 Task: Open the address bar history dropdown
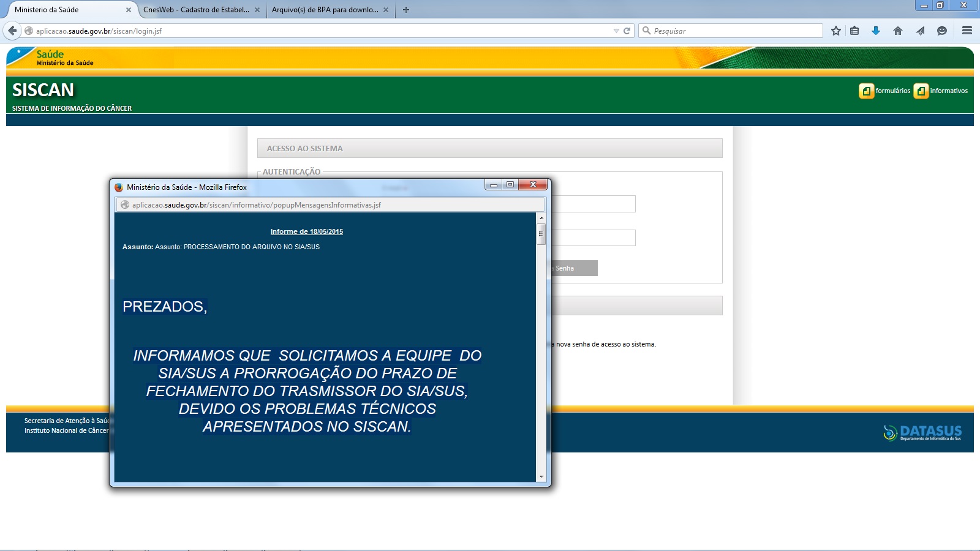point(616,30)
